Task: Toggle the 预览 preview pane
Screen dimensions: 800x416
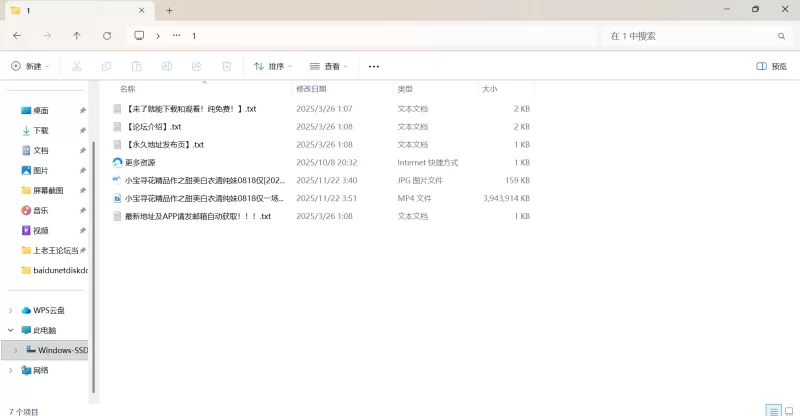Action: click(x=771, y=66)
